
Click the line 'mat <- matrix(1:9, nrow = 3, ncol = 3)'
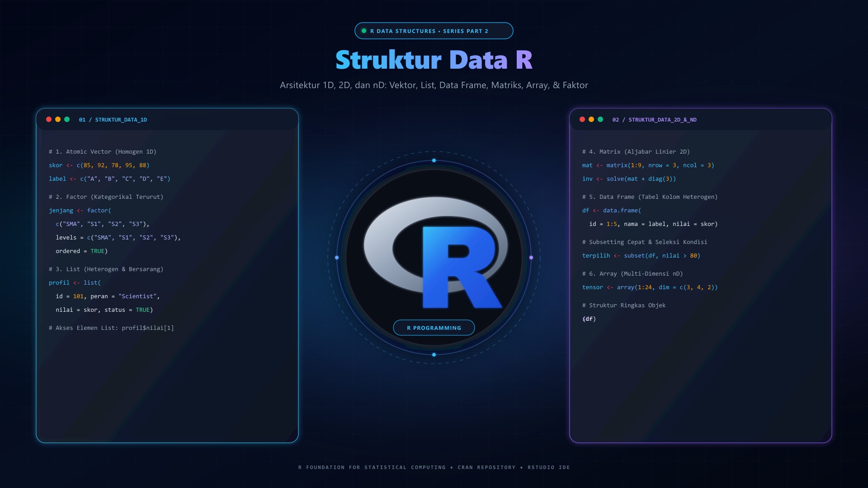point(648,165)
